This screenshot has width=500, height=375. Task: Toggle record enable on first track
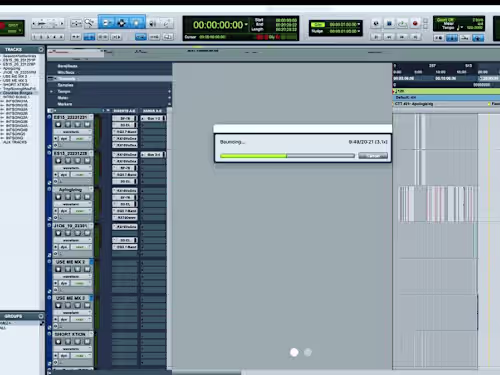pos(58,125)
